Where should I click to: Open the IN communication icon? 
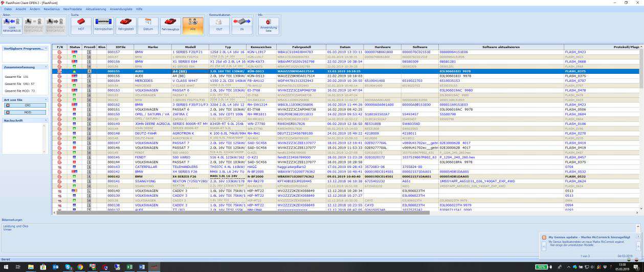pyautogui.click(x=242, y=25)
